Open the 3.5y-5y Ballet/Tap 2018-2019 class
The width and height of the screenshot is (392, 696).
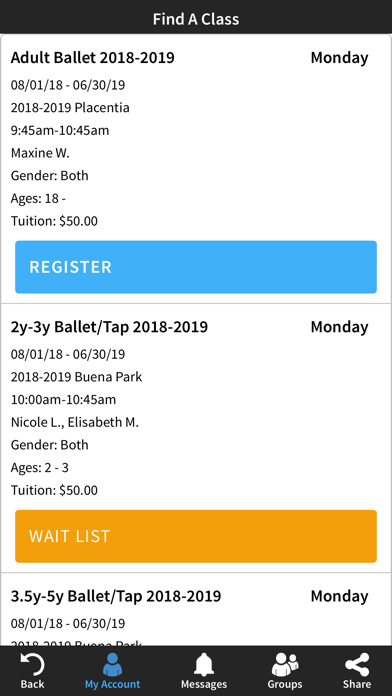pos(116,596)
